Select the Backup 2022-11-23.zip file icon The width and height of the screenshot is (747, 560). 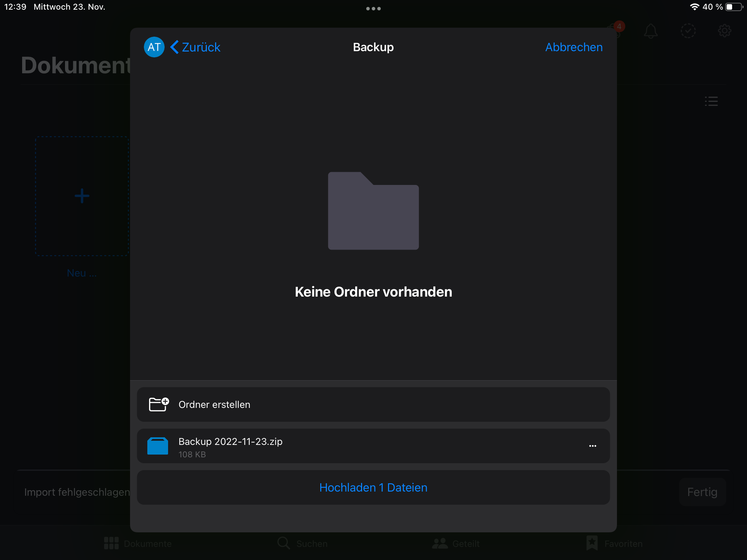158,446
